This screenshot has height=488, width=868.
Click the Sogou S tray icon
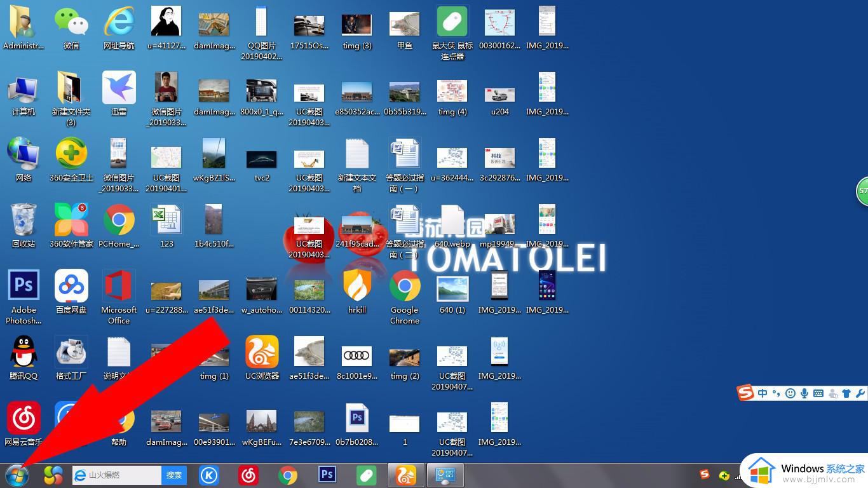click(x=704, y=475)
